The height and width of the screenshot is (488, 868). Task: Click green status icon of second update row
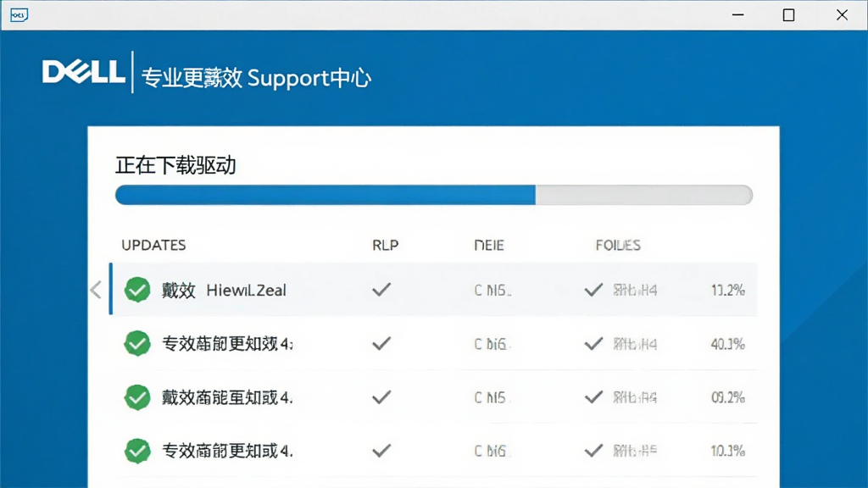[x=137, y=344]
